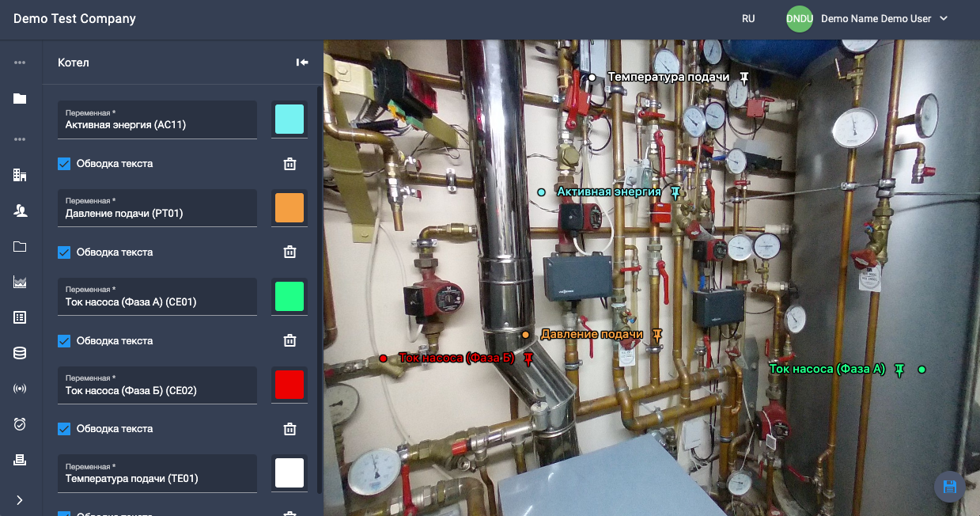Open the buildings icon in sidebar
This screenshot has width=980, height=516.
[20, 175]
